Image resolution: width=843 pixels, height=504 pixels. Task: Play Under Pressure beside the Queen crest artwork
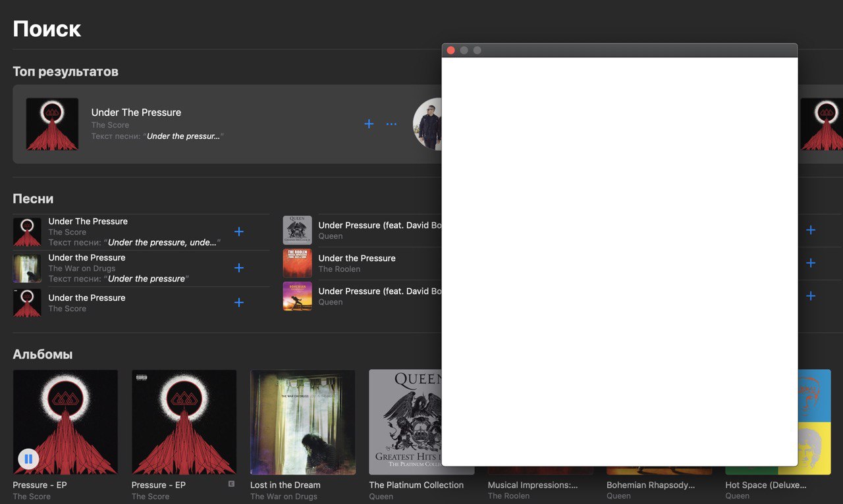pyautogui.click(x=379, y=225)
